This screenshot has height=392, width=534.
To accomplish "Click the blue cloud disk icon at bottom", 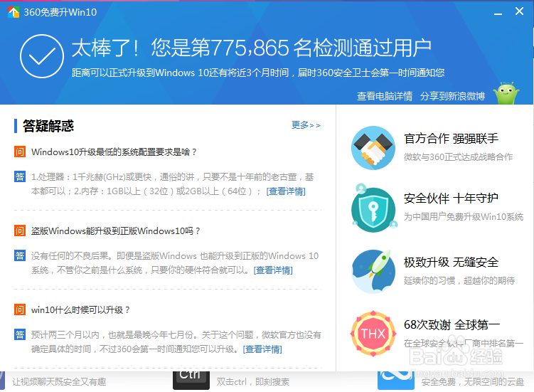I will pos(396,380).
